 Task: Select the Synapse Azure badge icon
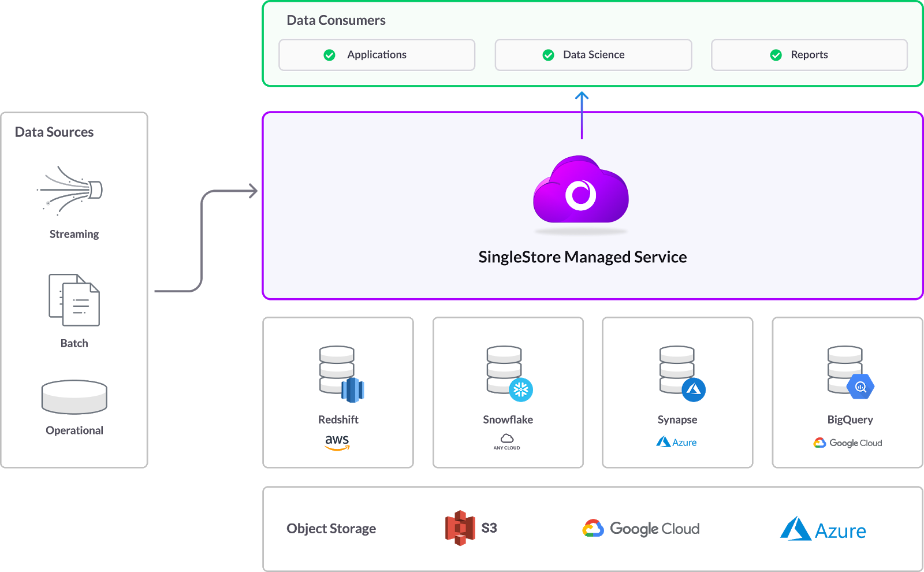(x=693, y=389)
